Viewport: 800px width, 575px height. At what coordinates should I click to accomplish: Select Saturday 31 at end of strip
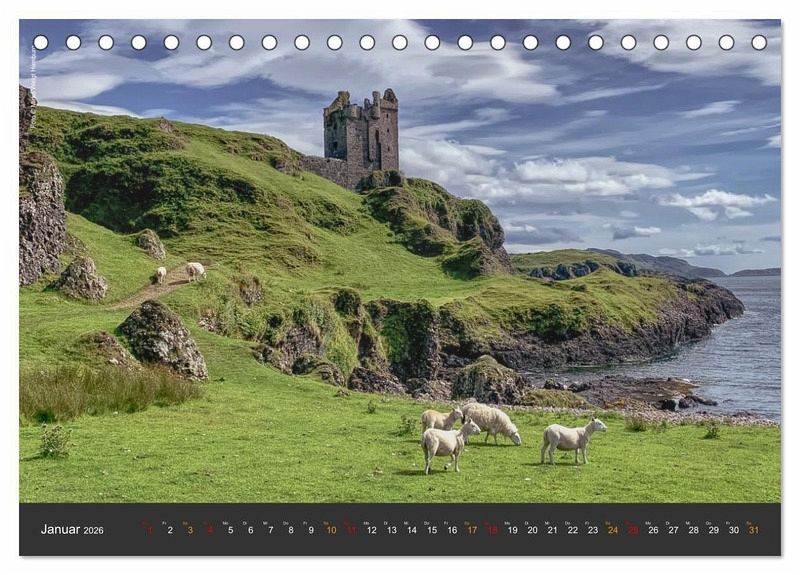point(753,530)
